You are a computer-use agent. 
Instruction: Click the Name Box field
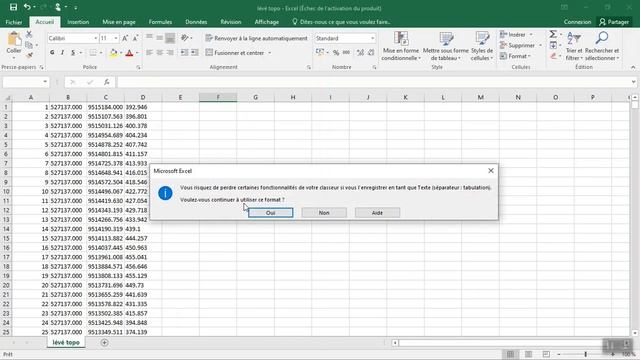coord(26,82)
